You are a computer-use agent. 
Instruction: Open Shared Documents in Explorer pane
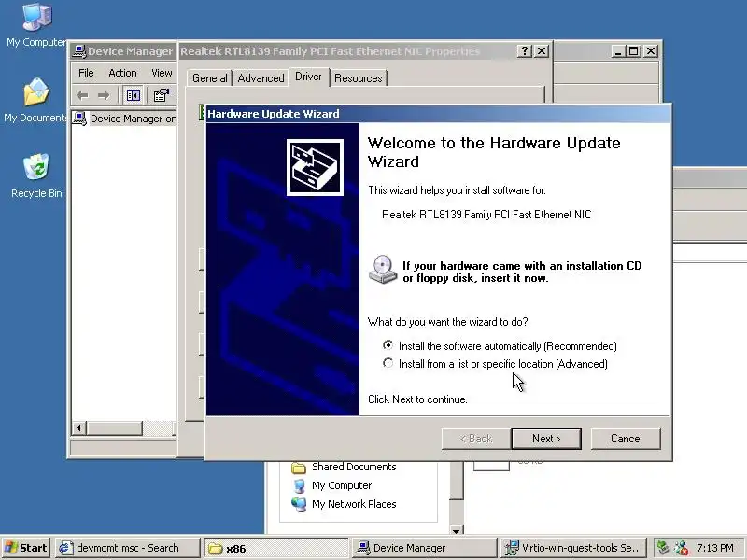[354, 467]
